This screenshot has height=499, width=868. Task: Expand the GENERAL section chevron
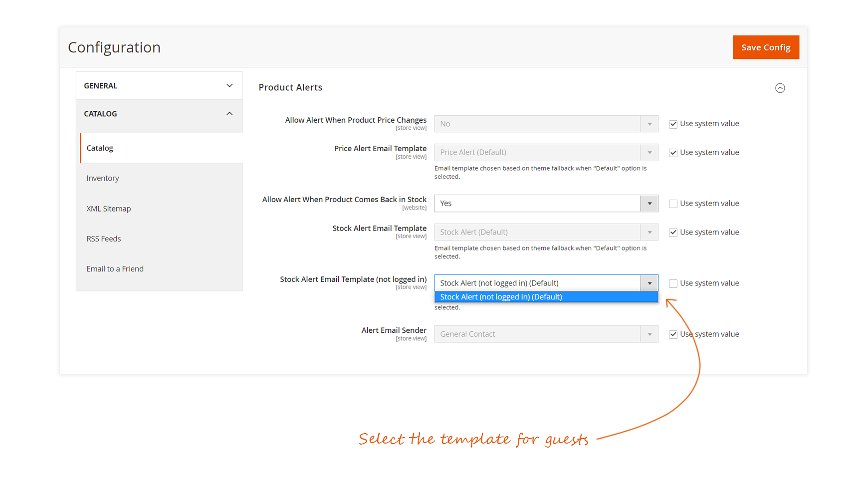(x=229, y=86)
